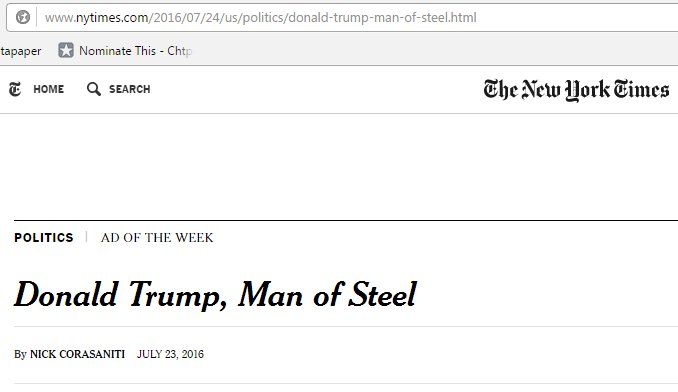Click the word "By" before the author name
Screen dimensions: 678x392
[20, 355]
